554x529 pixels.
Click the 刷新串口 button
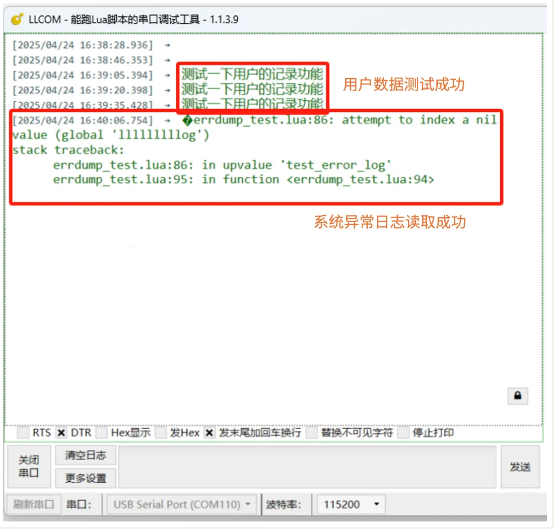34,504
